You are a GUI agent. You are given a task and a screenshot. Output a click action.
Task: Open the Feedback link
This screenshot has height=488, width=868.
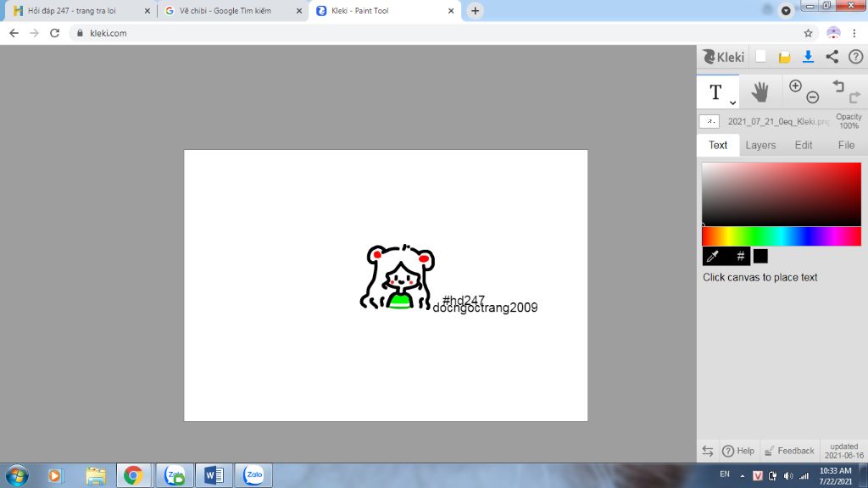click(789, 451)
